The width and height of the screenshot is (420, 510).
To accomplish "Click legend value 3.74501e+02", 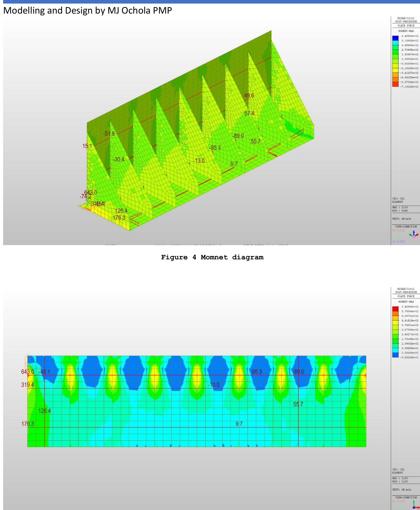I will [410, 325].
